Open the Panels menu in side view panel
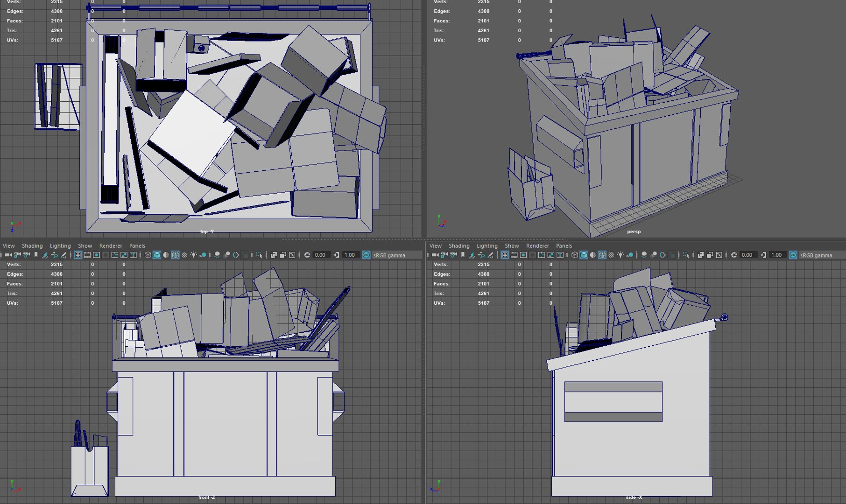The image size is (846, 504). point(564,246)
